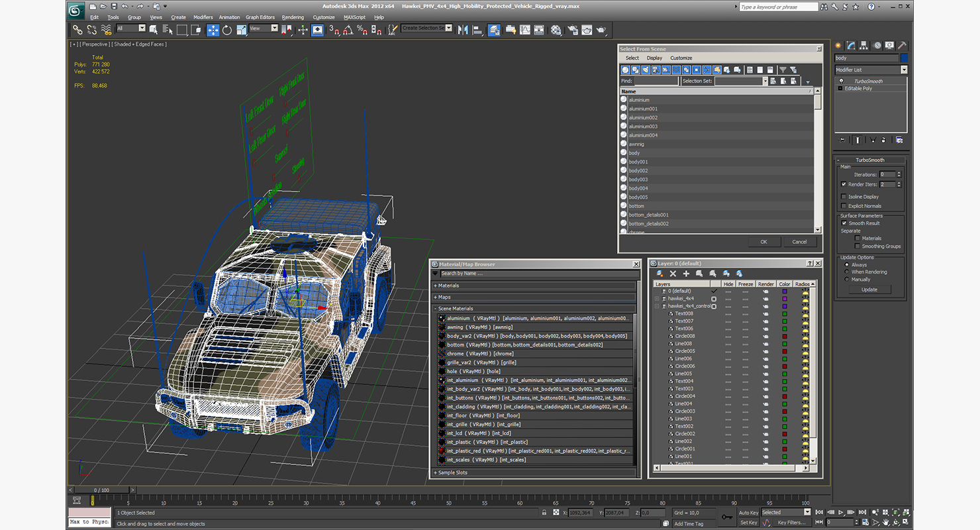Click the Auto Key button
980x530 pixels.
coord(748,513)
